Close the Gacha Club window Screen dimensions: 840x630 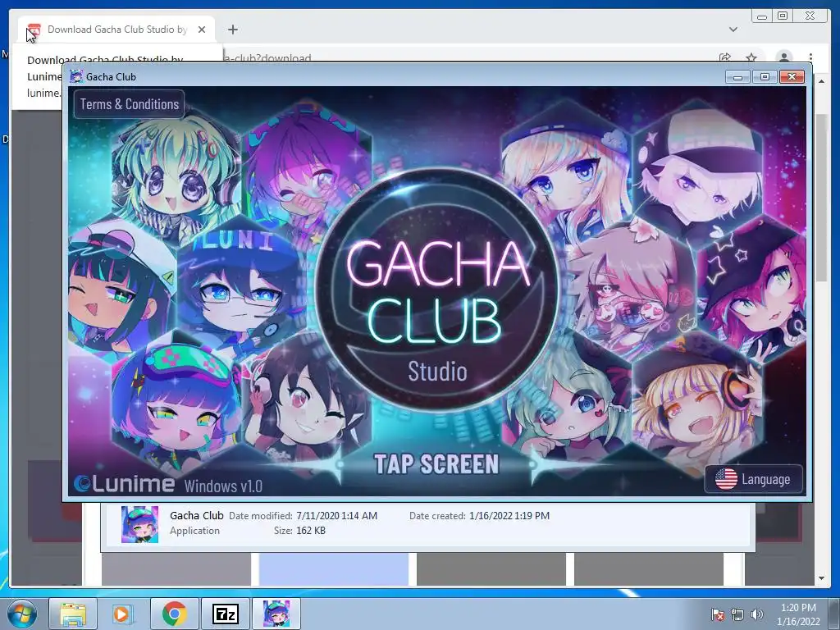pos(792,77)
